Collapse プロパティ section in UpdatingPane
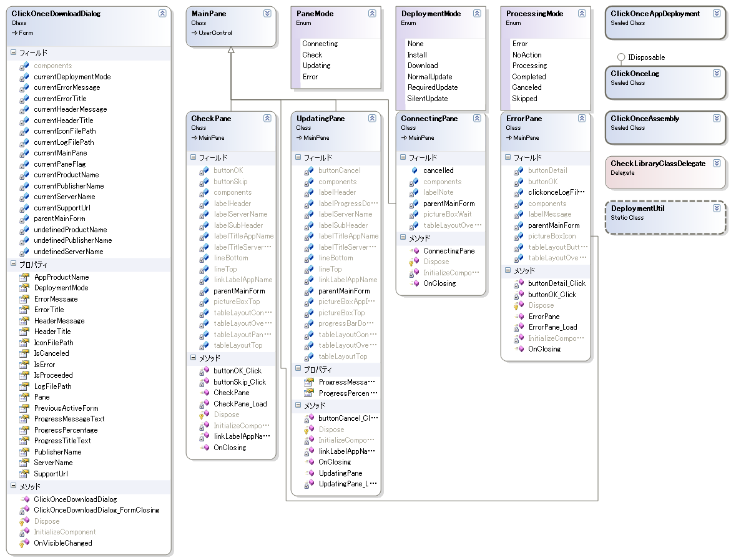Viewport: 731px width, 560px height. (x=298, y=369)
